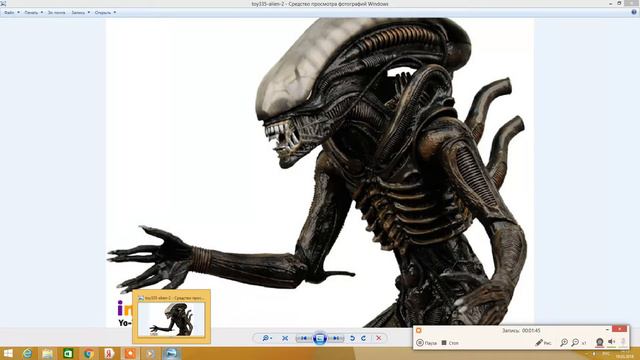Stop the screen recording
The width and height of the screenshot is (640, 360).
450,343
